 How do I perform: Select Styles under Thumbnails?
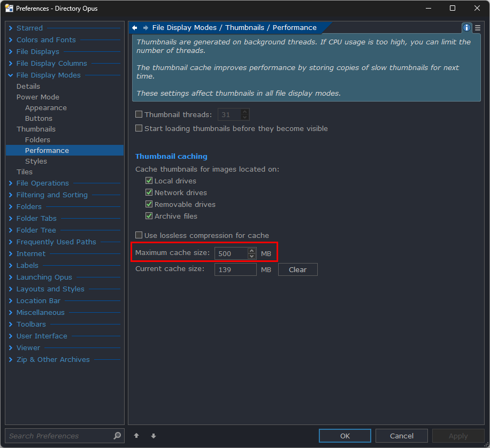pos(36,161)
